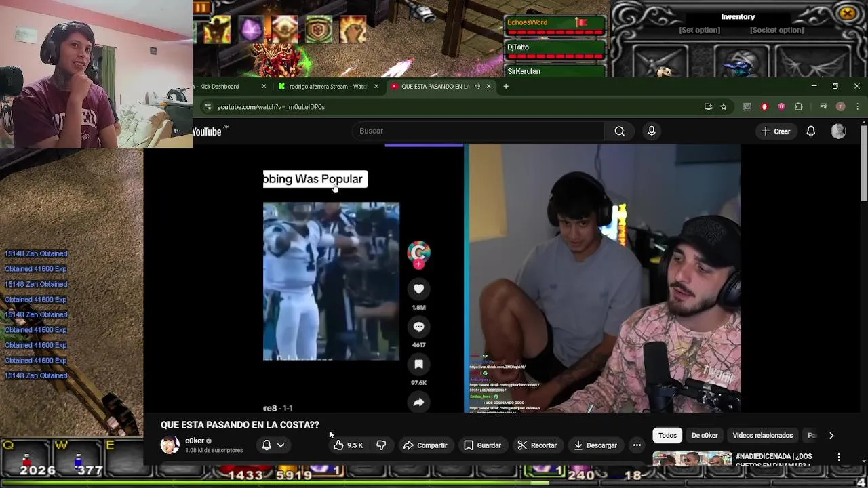Image resolution: width=868 pixels, height=488 pixels.
Task: Click the shield buff icon in game
Action: 318,29
